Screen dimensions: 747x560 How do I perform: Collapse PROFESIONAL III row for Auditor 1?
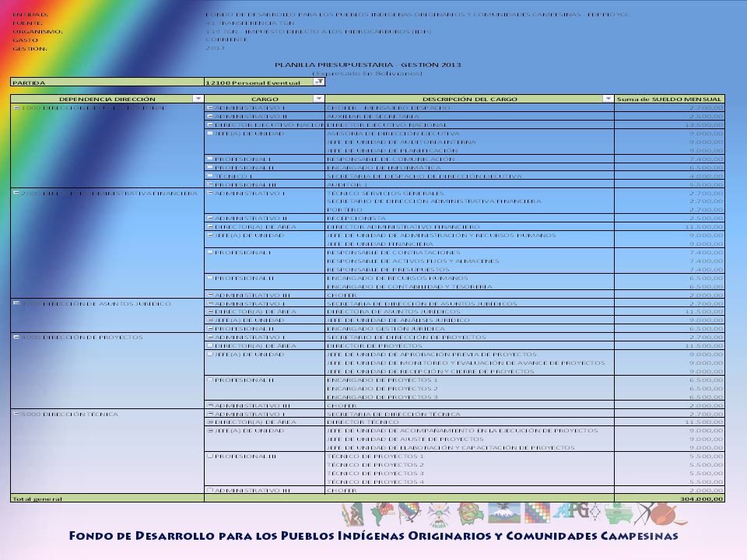click(x=210, y=184)
